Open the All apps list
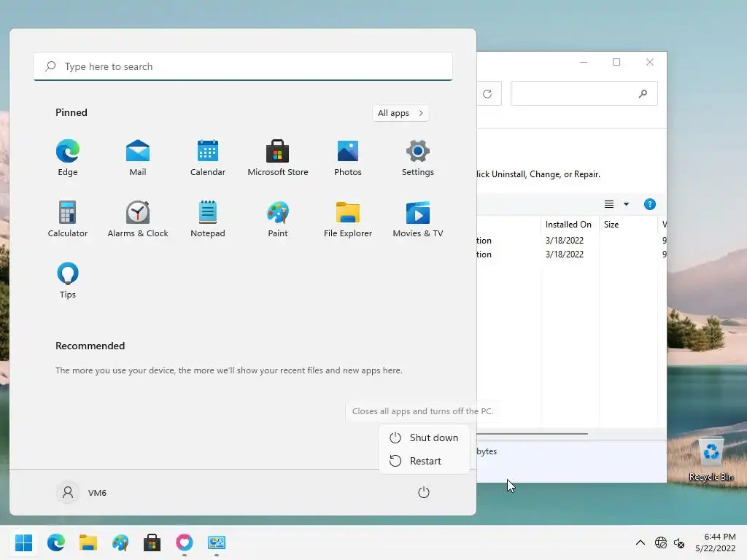The height and width of the screenshot is (560, 747). [400, 113]
